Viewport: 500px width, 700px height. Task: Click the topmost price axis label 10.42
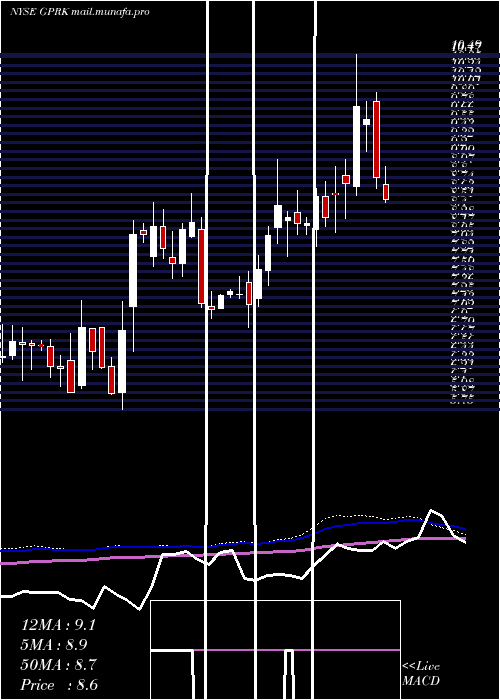point(467,45)
